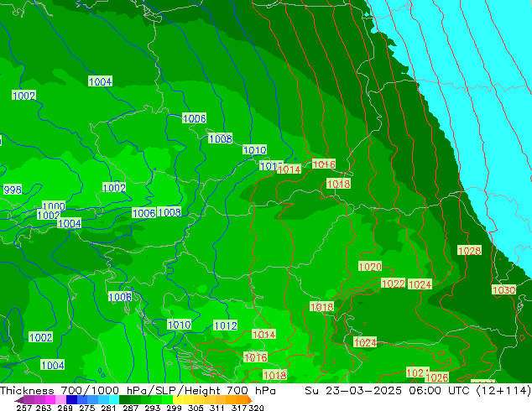532x411 pixels.
Task: Click the red 1028 isobar label
Action: click(470, 251)
